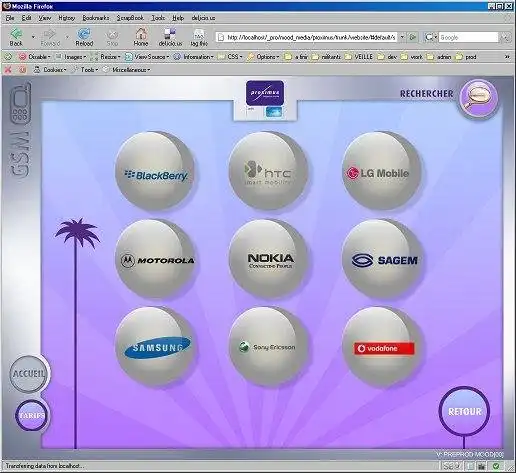Expand the Miscellaneous dropdown

coord(127,70)
